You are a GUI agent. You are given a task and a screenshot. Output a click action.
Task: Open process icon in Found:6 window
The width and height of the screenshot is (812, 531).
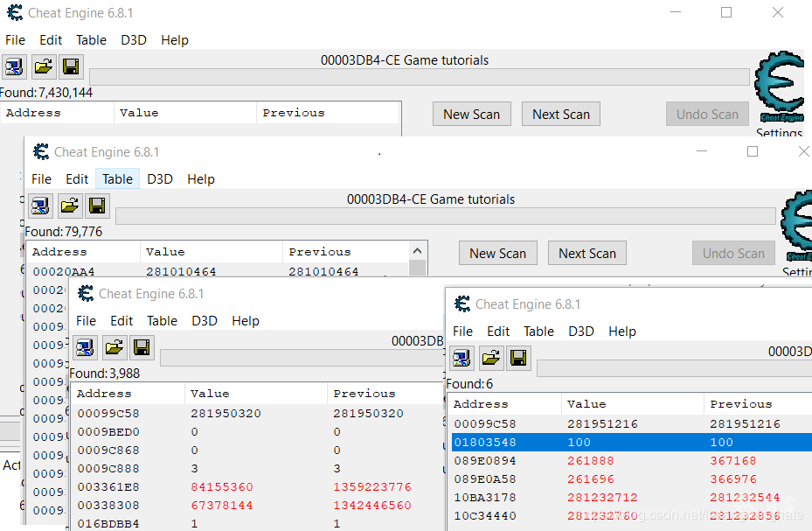pyautogui.click(x=462, y=358)
